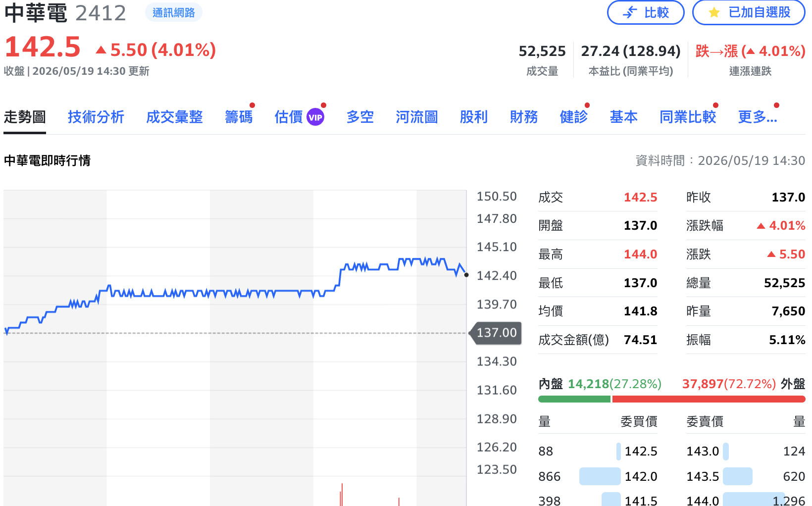Click the bid price 142.5 row
Screen dimensions: 812x506
pos(598,451)
